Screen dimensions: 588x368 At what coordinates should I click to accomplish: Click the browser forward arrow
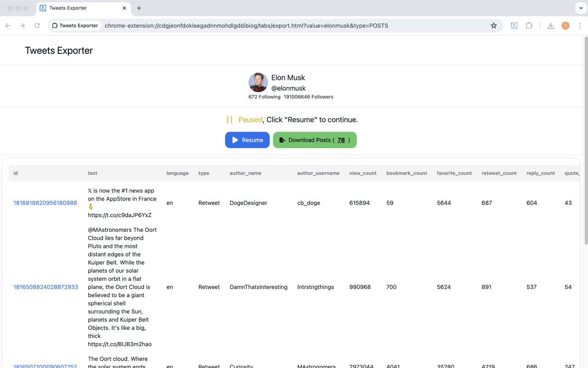coord(22,26)
